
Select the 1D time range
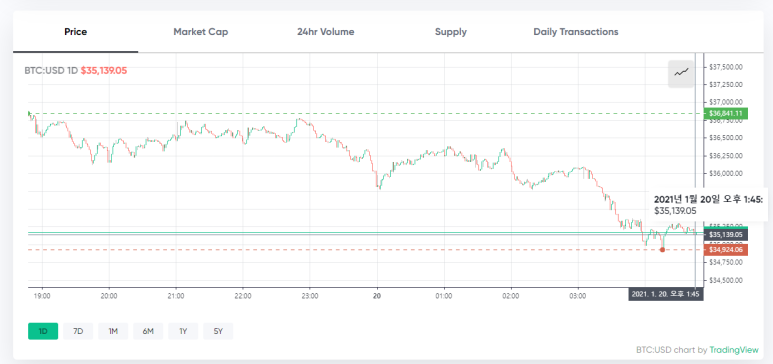pos(43,331)
